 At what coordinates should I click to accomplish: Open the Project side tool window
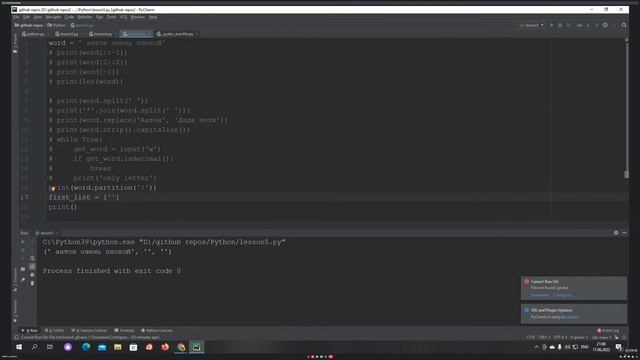coord(15,43)
